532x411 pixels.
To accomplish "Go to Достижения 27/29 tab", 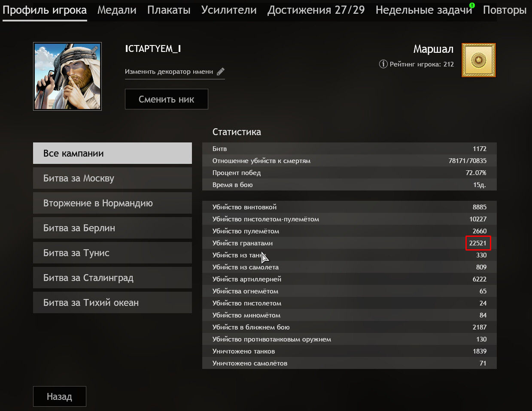I will 316,10.
